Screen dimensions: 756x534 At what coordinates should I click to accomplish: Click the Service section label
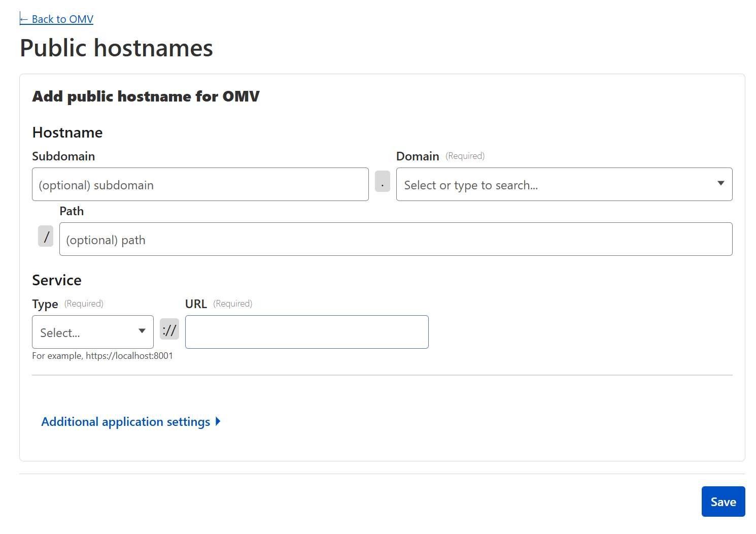[57, 280]
